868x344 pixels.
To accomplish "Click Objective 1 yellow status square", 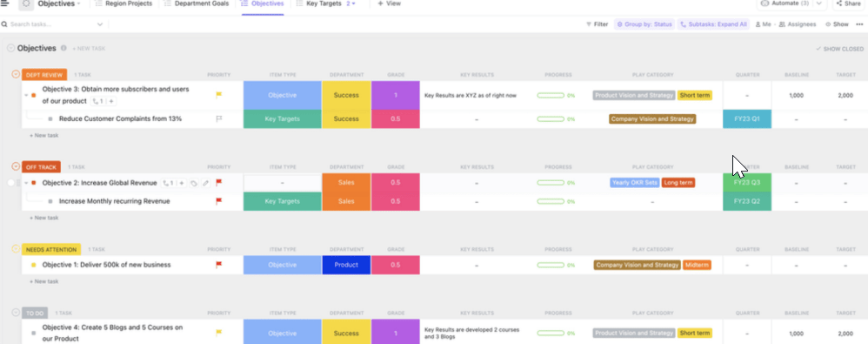I will 34,265.
